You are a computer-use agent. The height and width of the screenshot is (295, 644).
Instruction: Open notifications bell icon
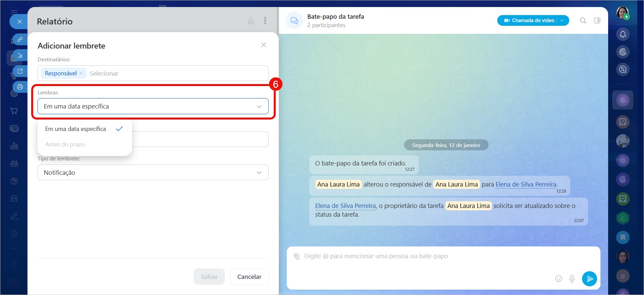[623, 34]
